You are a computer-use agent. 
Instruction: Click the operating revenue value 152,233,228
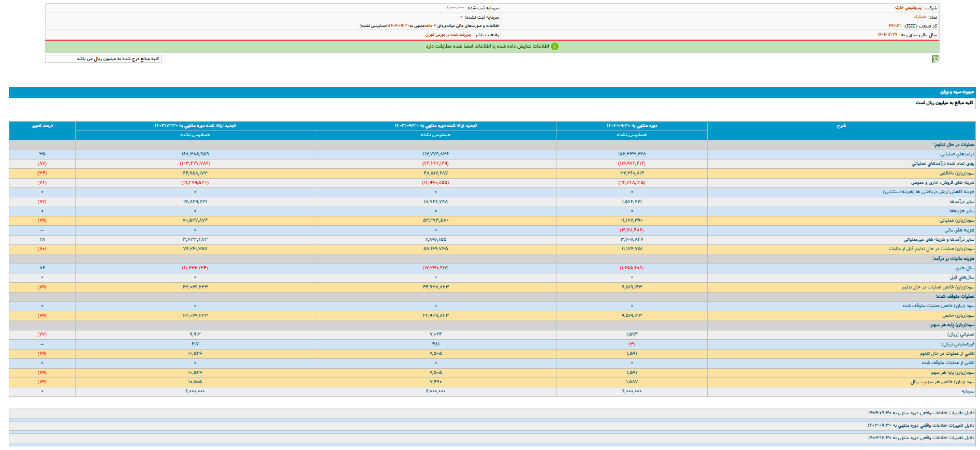632,154
